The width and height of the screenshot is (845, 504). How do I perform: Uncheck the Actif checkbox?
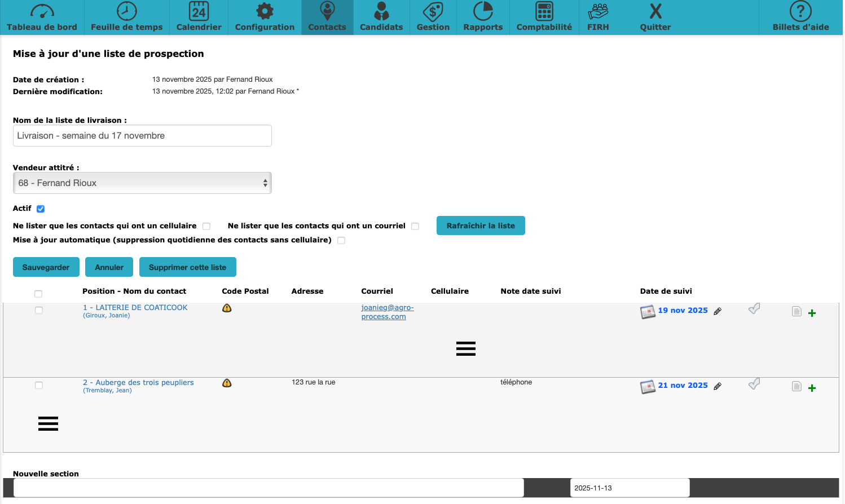(x=41, y=209)
